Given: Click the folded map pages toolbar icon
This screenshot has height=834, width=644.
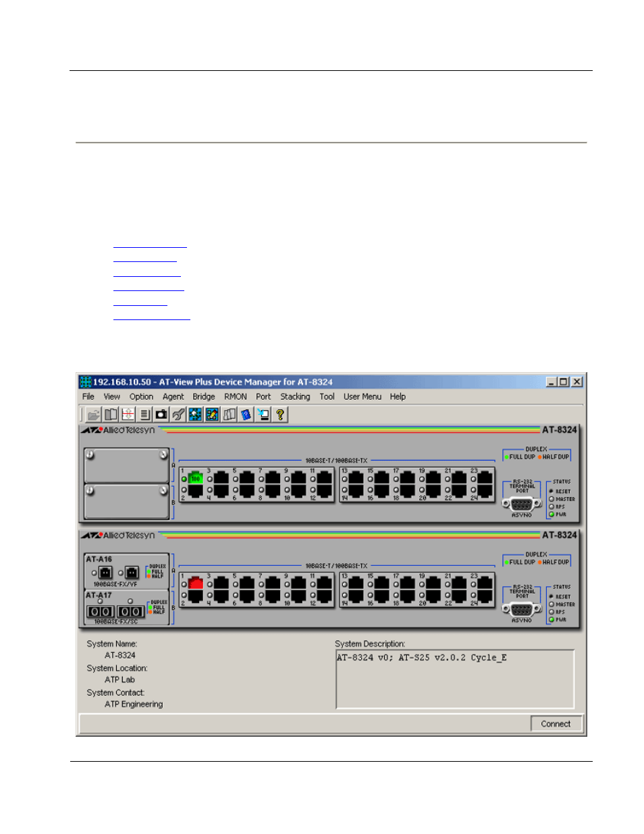Looking at the screenshot, I should point(230,415).
